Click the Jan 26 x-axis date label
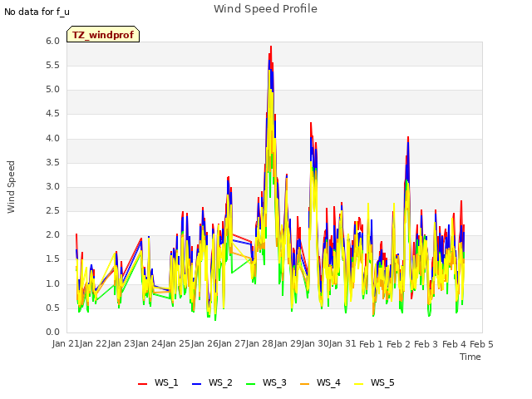 [x=204, y=343]
